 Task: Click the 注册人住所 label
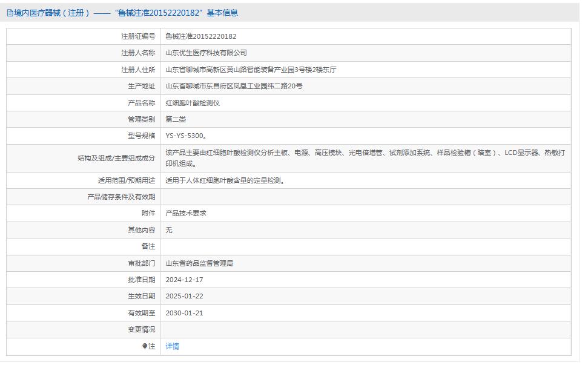[138, 70]
